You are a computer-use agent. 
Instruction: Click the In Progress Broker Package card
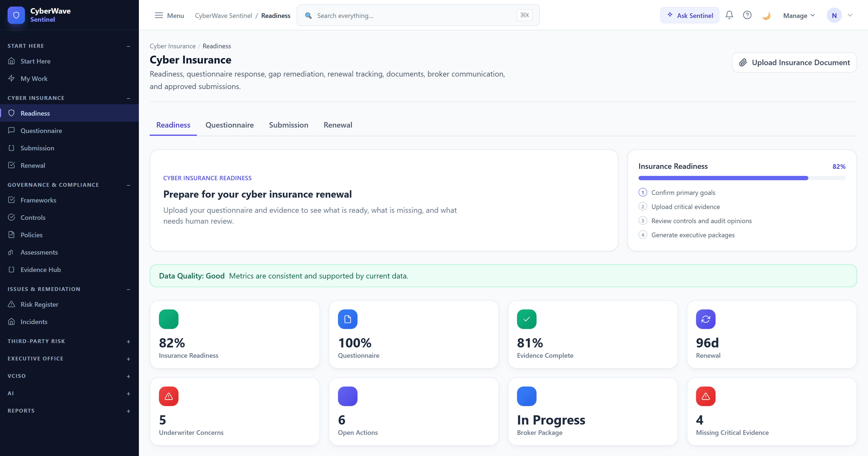[x=593, y=411]
